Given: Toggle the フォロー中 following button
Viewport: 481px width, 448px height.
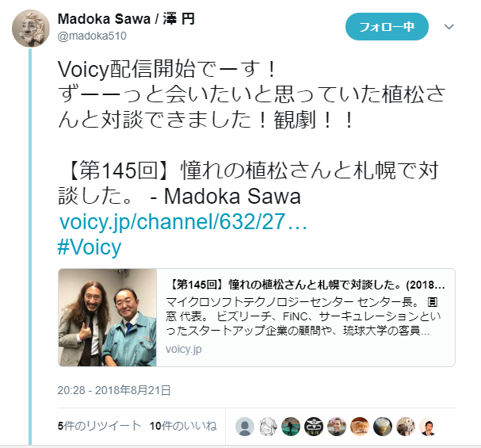Looking at the screenshot, I should tap(387, 27).
